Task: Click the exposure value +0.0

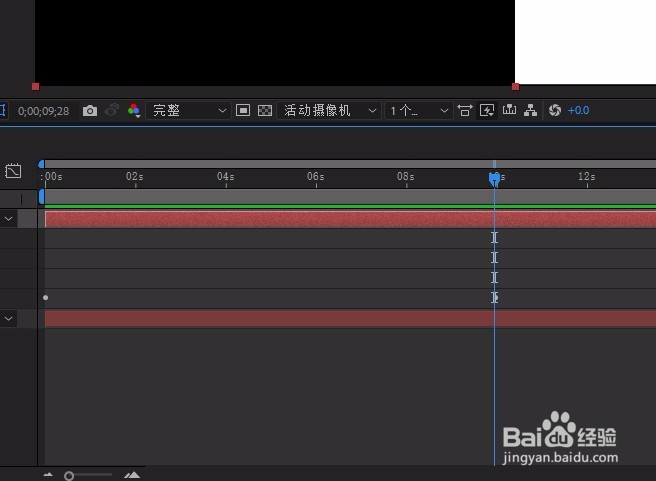Action: [x=578, y=110]
